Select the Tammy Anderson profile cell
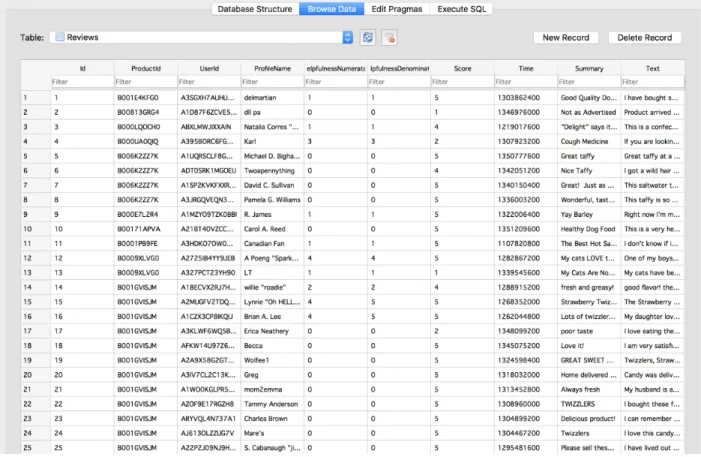701x457 pixels. tap(272, 404)
